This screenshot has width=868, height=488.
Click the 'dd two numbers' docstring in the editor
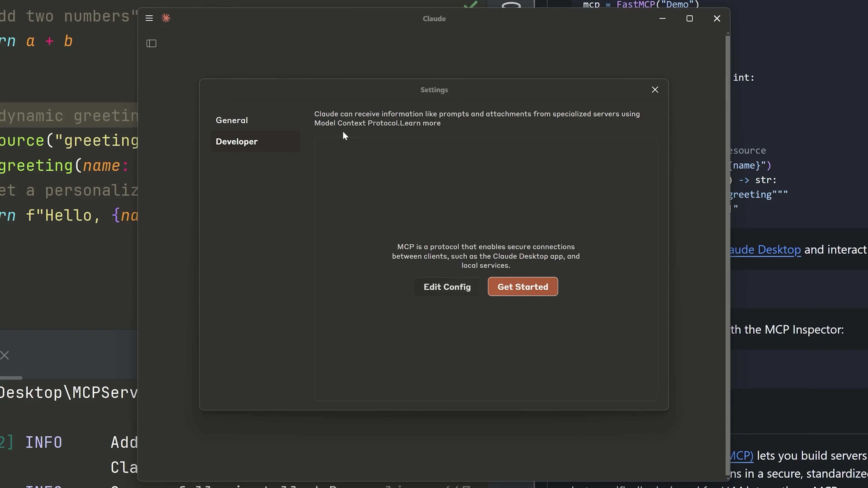(x=69, y=16)
